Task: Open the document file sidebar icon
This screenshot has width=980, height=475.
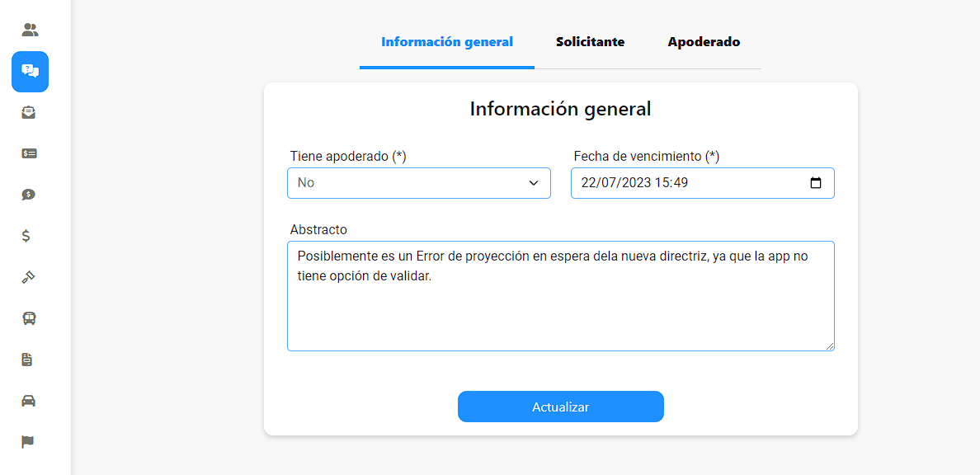Action: click(27, 360)
